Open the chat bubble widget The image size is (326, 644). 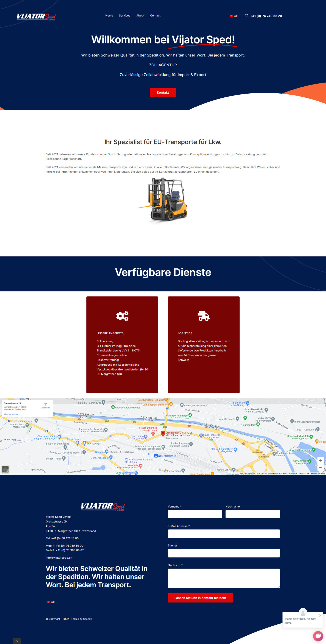pos(318,636)
